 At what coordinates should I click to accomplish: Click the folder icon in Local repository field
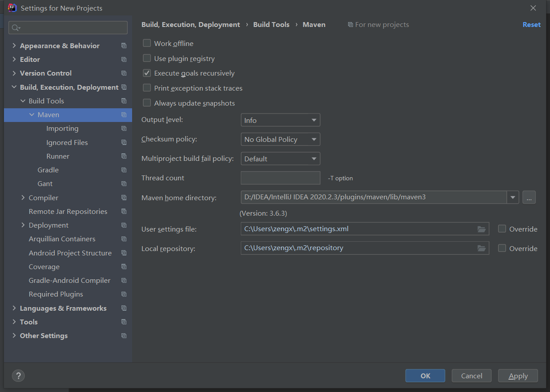coord(482,248)
